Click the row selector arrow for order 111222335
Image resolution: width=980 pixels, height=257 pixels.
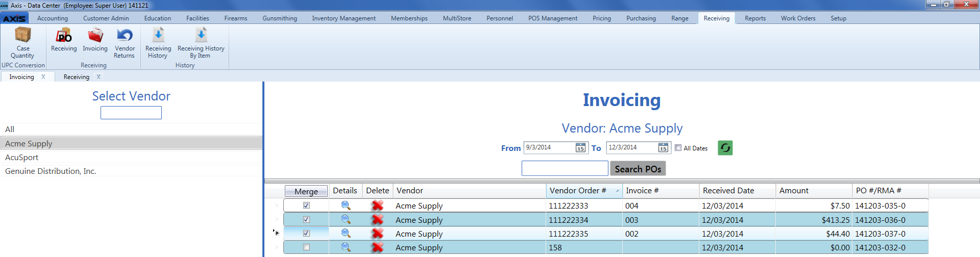277,233
